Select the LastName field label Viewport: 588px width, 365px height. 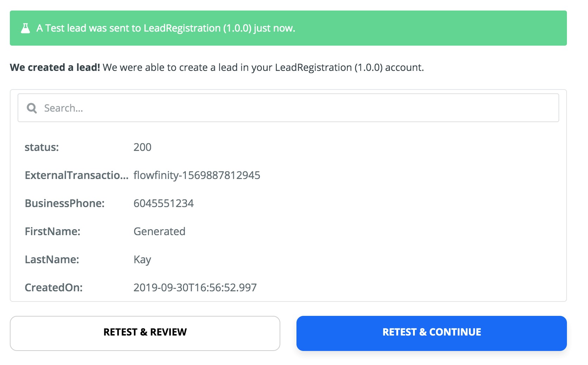click(x=52, y=259)
